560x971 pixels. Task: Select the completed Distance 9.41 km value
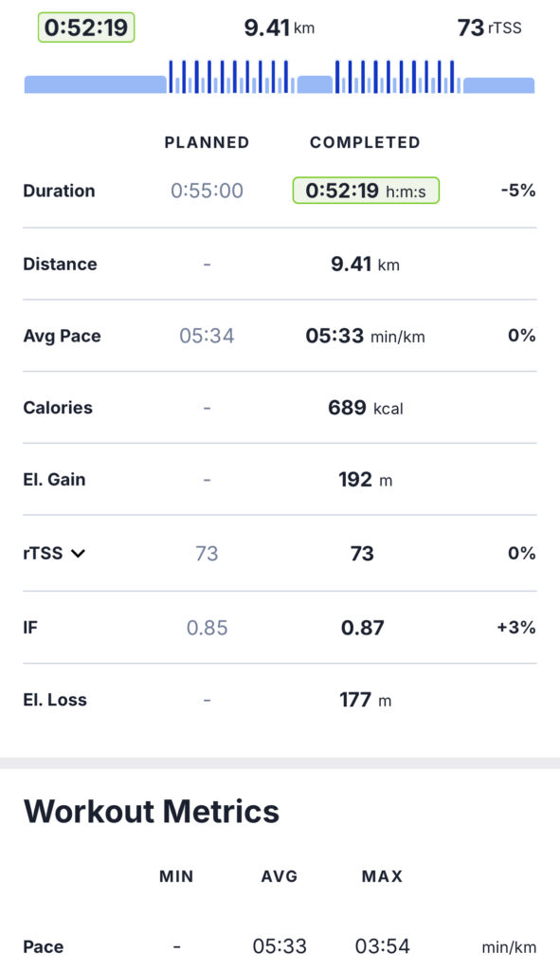[365, 265]
